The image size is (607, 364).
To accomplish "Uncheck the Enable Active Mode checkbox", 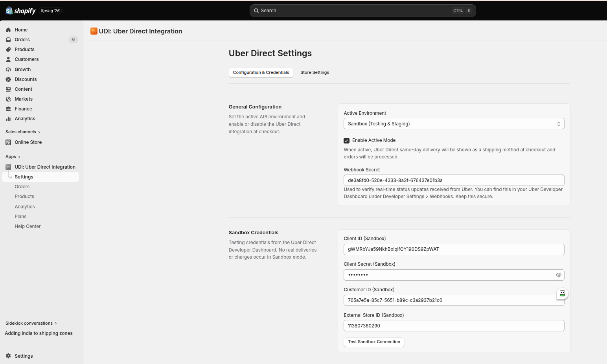I will (x=347, y=141).
